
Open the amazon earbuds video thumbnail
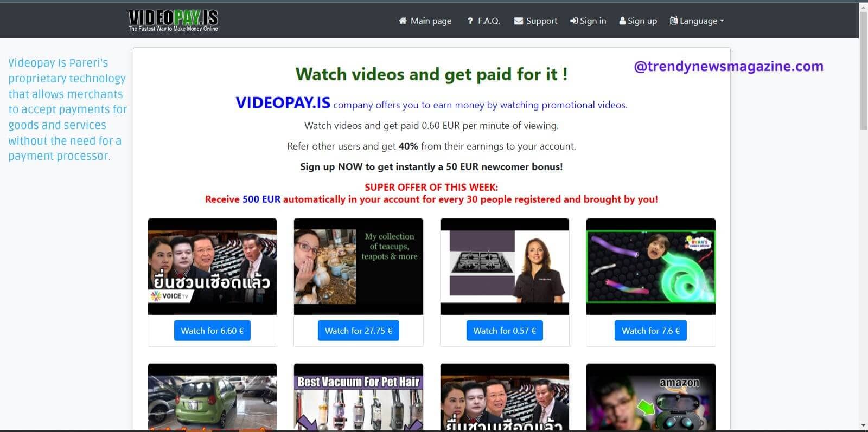[651, 397]
